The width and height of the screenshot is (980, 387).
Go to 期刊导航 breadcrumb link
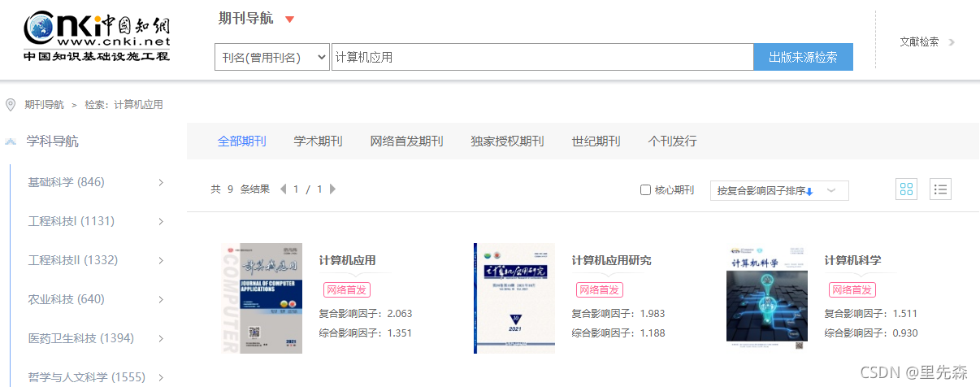44,105
